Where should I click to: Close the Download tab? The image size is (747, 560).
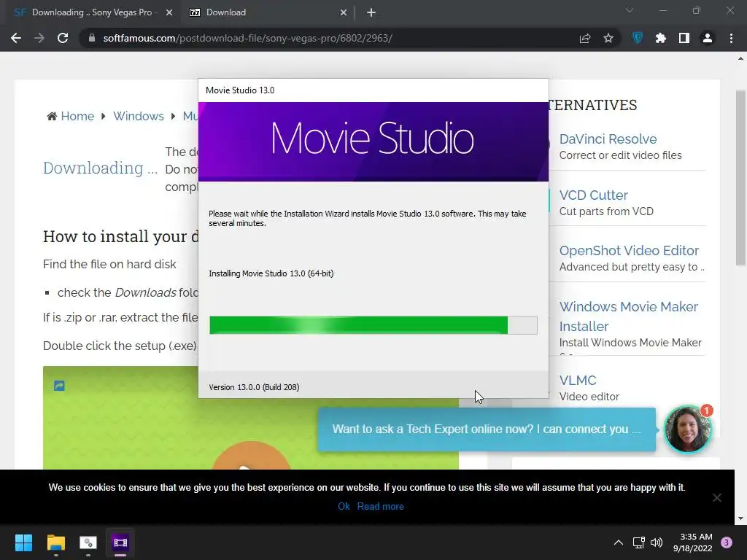(x=344, y=12)
